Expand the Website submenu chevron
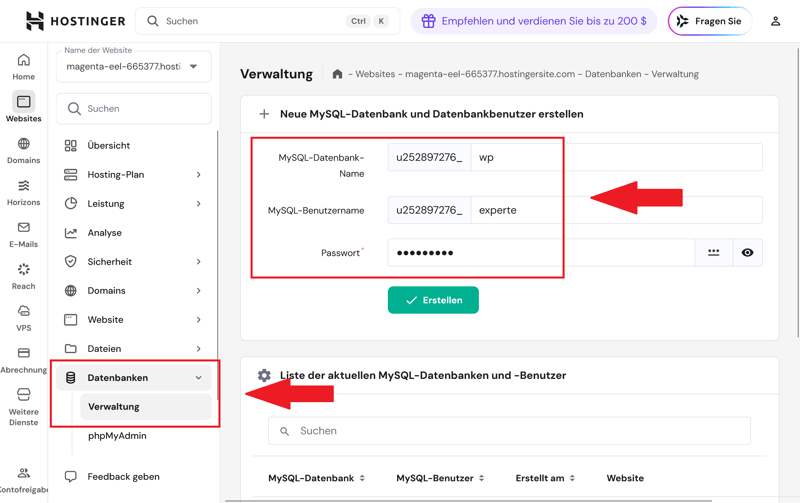The height and width of the screenshot is (503, 800). pos(198,320)
